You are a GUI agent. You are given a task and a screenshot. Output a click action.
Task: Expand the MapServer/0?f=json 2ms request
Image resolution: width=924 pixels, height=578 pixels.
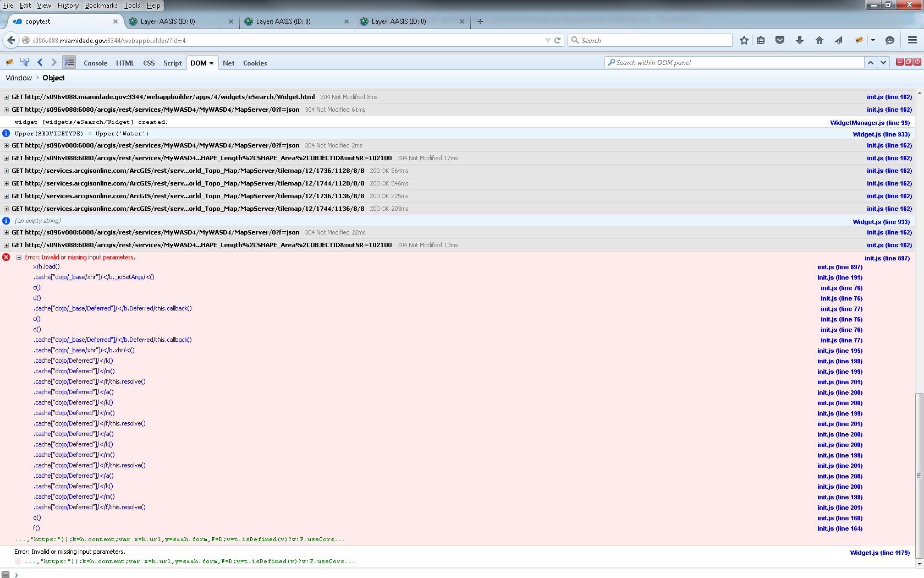pos(6,145)
